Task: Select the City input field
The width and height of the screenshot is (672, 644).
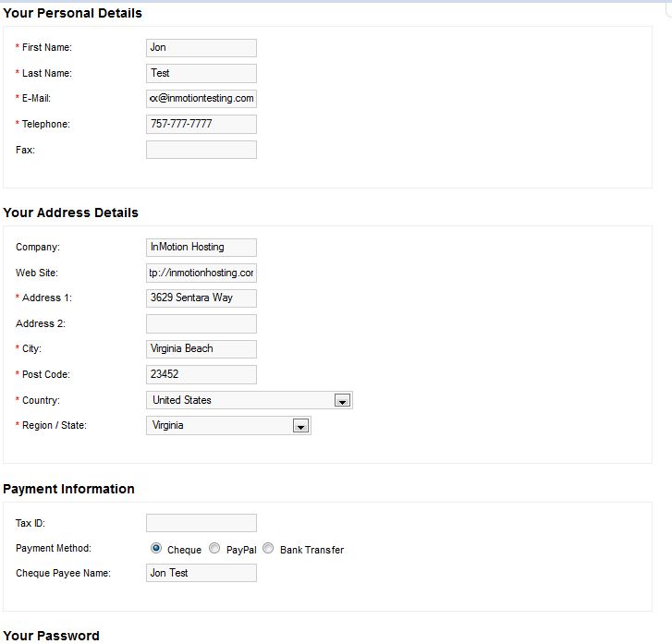Action: click(x=202, y=349)
